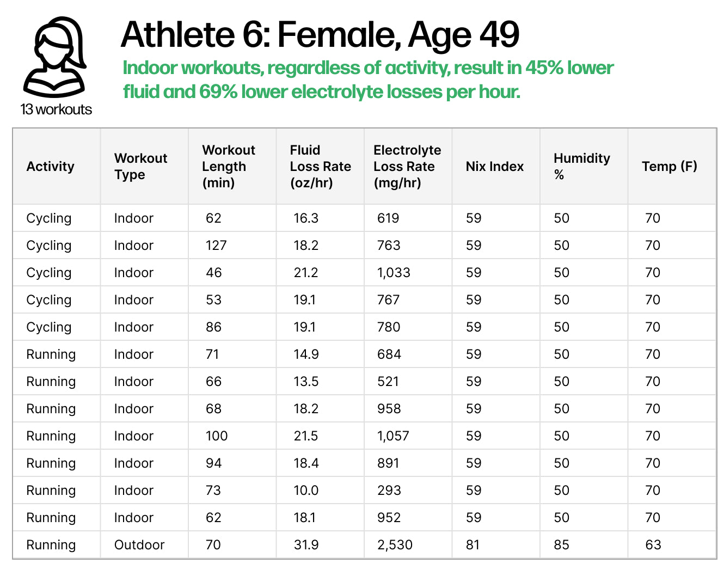Select the 31.9 fluid loss rate cell

(x=306, y=545)
